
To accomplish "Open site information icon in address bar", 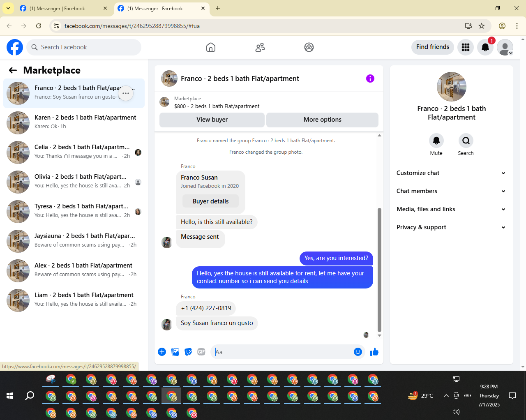I will click(57, 26).
